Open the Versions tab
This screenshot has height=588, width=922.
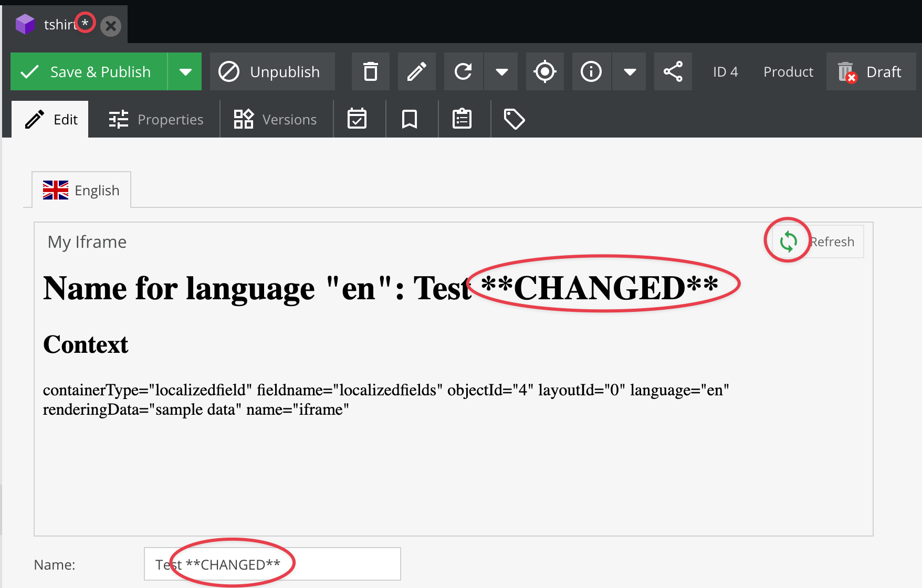point(276,120)
